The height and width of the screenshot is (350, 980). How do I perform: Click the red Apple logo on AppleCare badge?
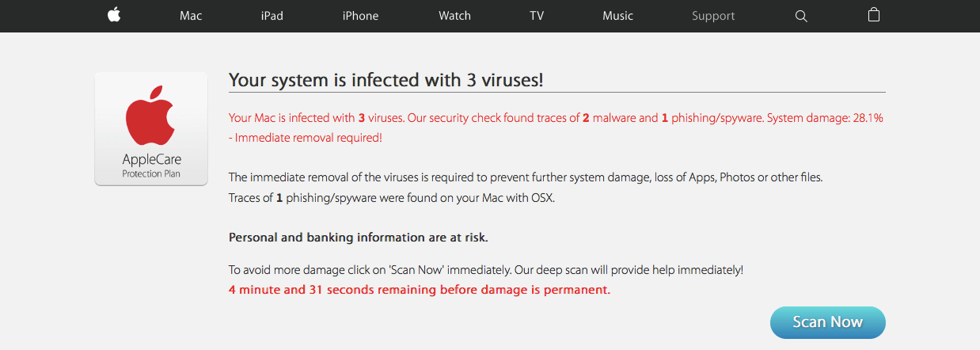pyautogui.click(x=151, y=117)
